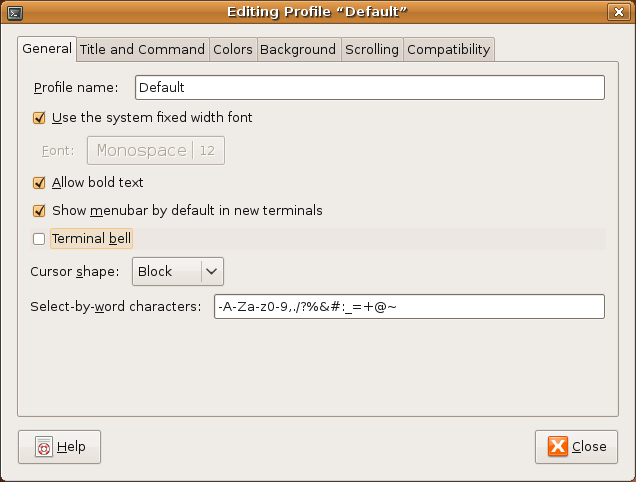Click the terminal icon in the title bar

[13, 11]
